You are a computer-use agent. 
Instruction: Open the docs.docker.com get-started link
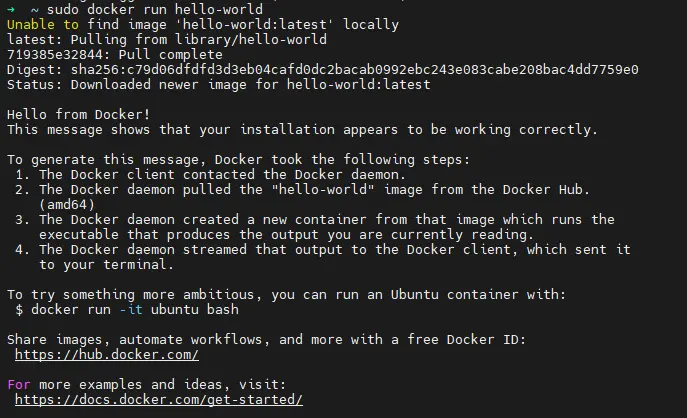pos(158,399)
